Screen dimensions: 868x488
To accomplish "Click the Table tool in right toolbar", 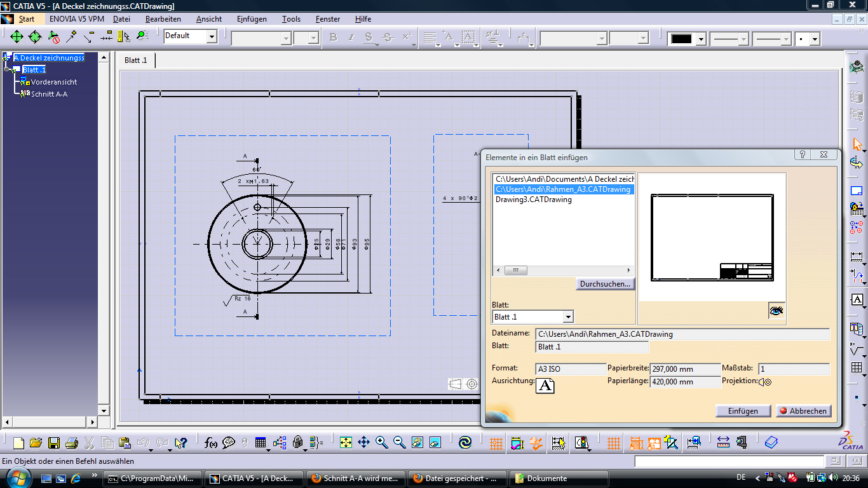I will pos(857,368).
